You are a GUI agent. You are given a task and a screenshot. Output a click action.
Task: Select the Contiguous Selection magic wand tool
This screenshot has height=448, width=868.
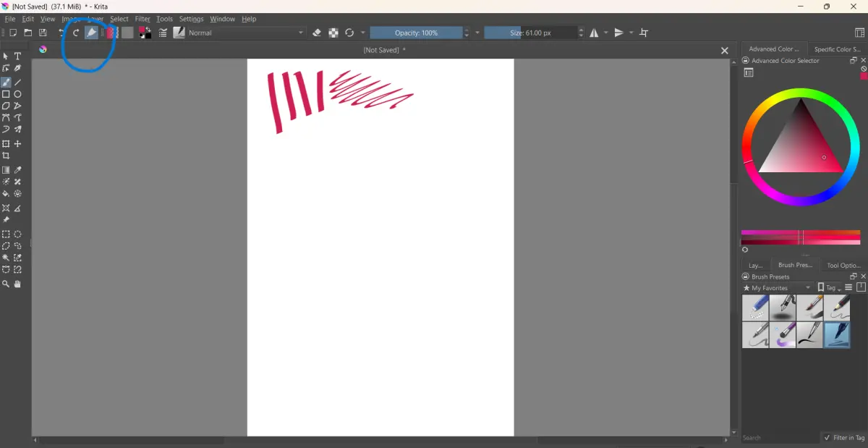coord(6,258)
